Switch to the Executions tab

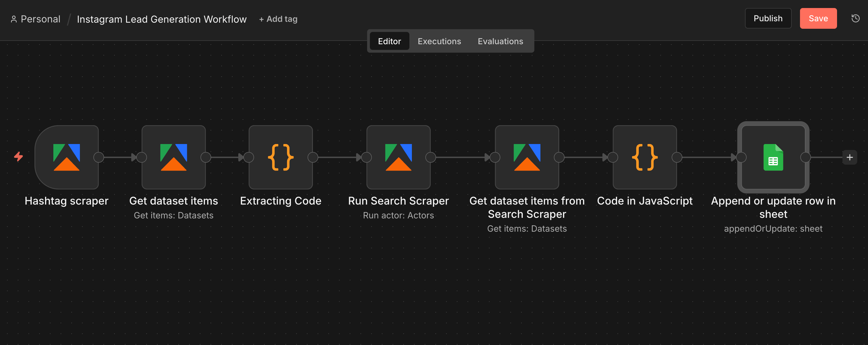pyautogui.click(x=439, y=41)
